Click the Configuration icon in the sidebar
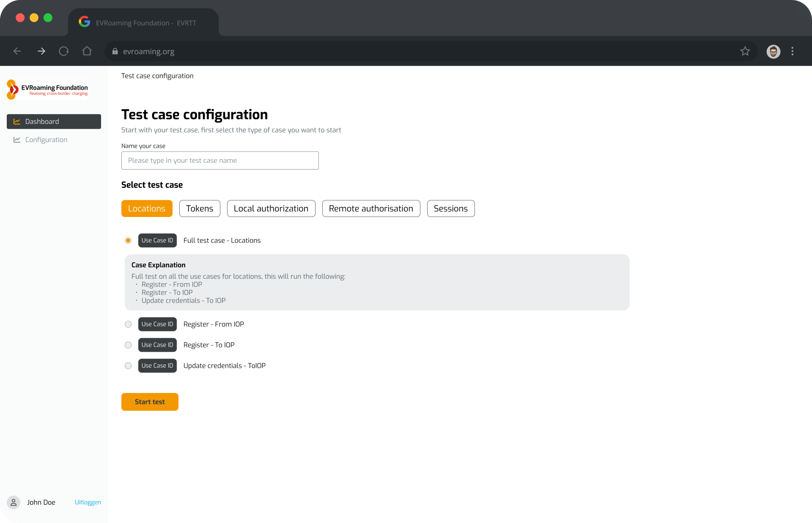The height and width of the screenshot is (523, 812). tap(17, 140)
